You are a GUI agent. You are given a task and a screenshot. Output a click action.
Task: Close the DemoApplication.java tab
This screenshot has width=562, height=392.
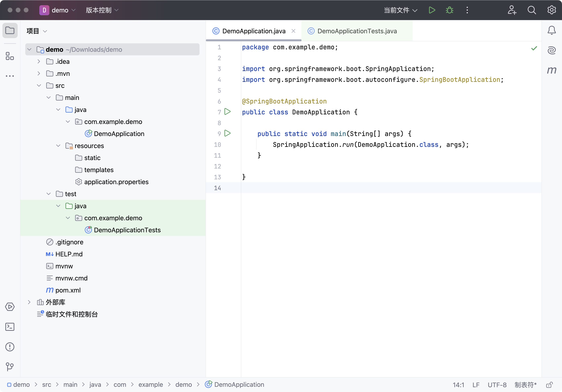pyautogui.click(x=293, y=31)
